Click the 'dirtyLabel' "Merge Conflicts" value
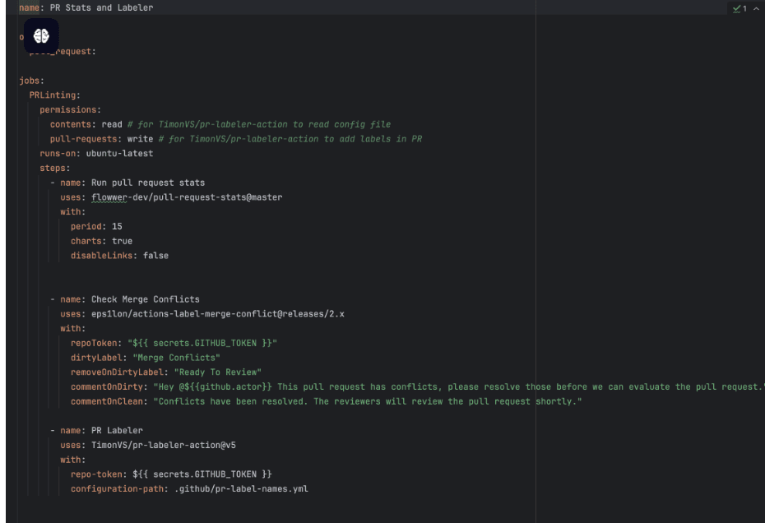The width and height of the screenshot is (765, 532). pos(176,358)
